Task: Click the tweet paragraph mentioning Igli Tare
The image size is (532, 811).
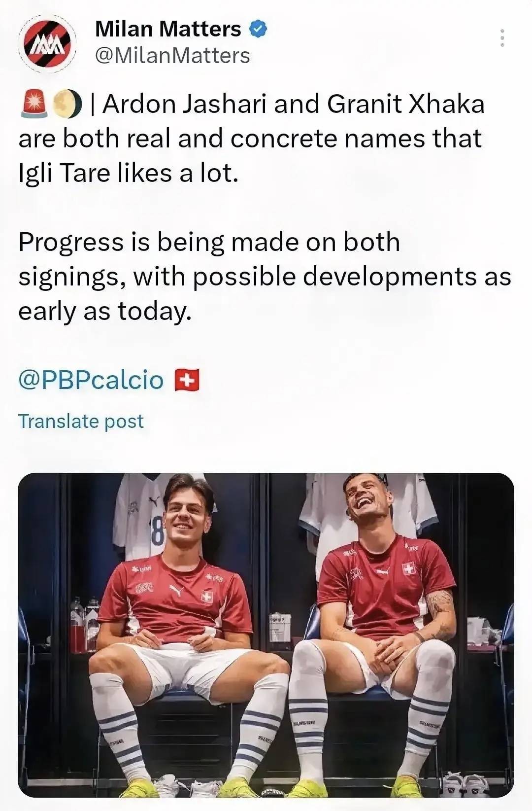Action: (251, 139)
